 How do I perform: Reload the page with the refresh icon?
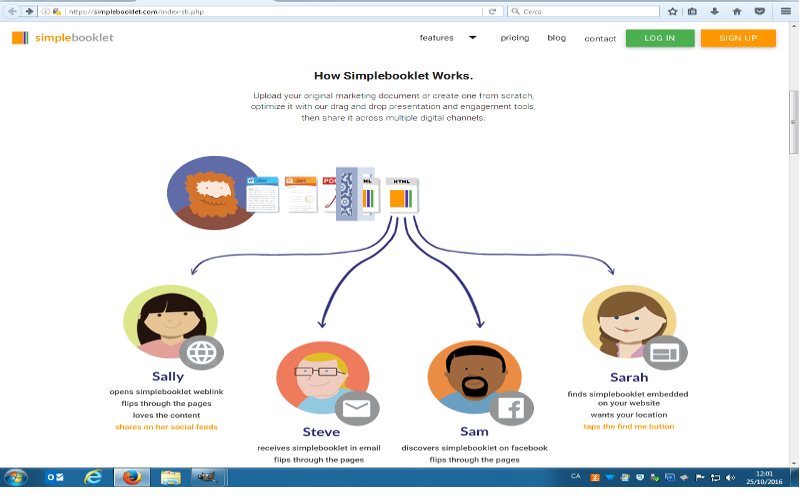[492, 11]
